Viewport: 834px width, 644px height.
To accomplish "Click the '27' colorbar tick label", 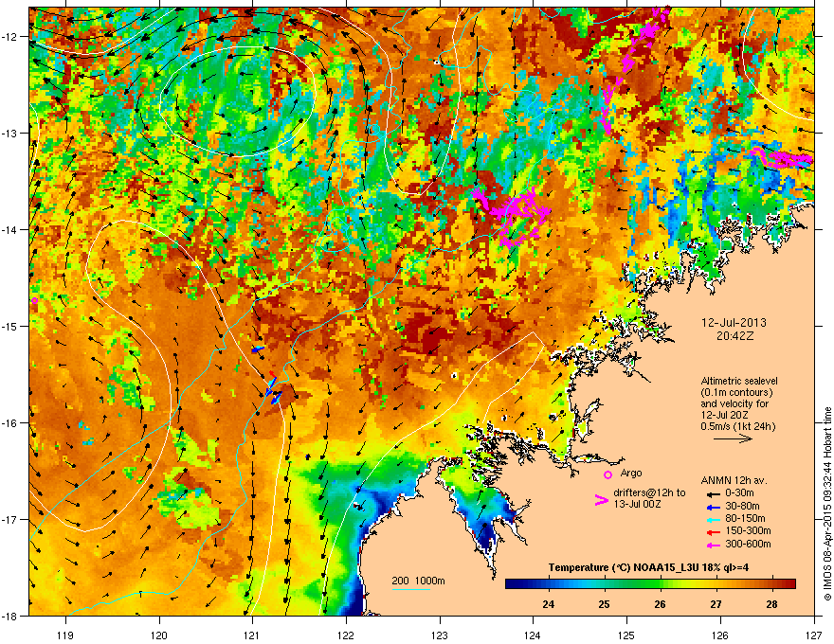I will tap(716, 604).
